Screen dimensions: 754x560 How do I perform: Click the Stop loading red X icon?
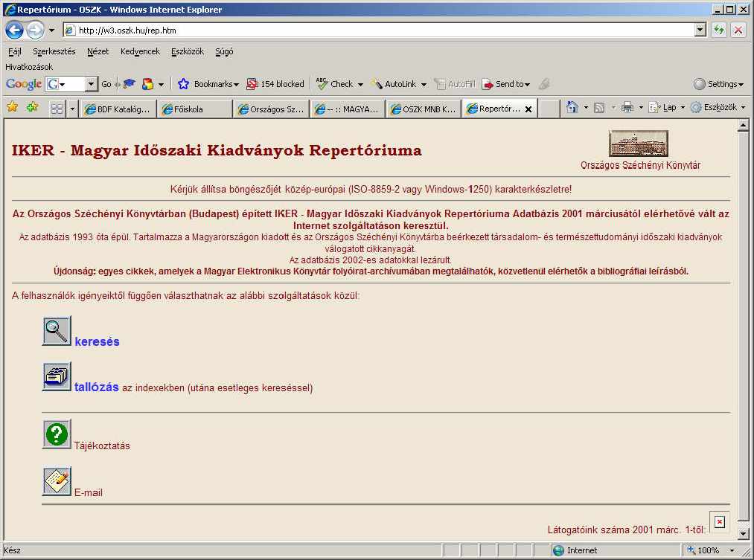(x=738, y=30)
